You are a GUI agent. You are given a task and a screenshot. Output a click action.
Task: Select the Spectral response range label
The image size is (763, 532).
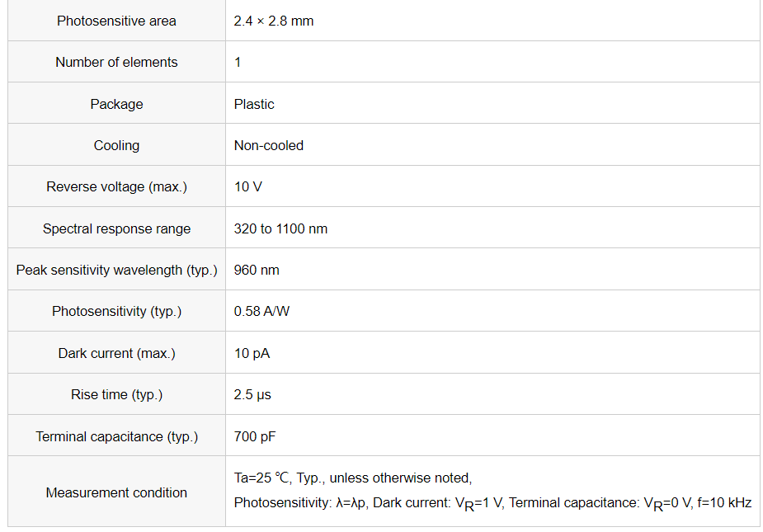[x=116, y=228]
